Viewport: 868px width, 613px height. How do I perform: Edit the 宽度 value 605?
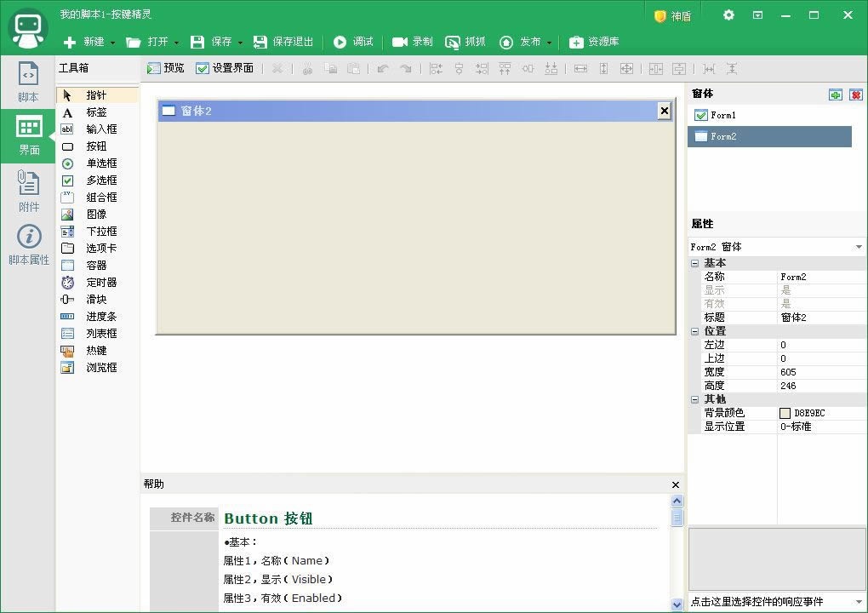(x=822, y=372)
